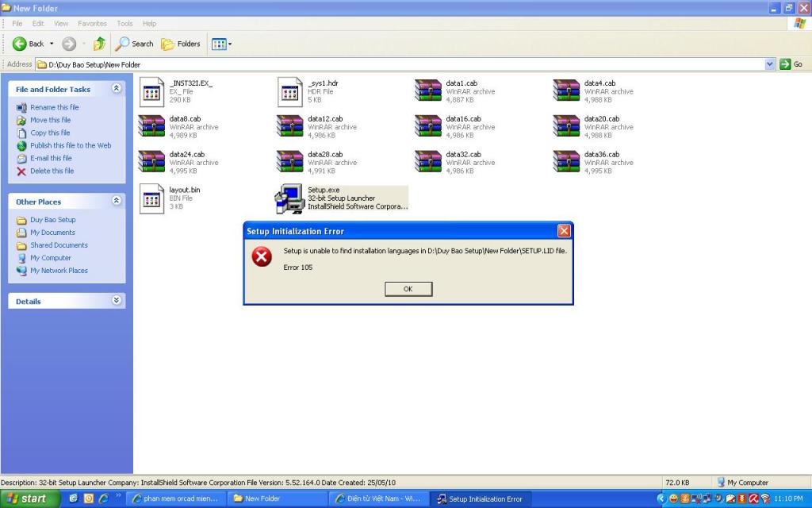Switch to Setup Initialization Error taskbar button
The width and height of the screenshot is (812, 508).
click(x=480, y=498)
